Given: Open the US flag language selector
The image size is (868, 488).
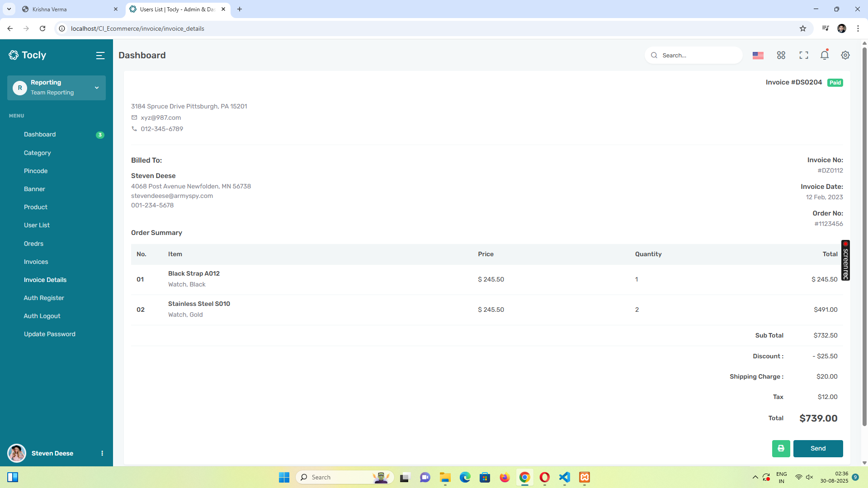Looking at the screenshot, I should coord(758,56).
